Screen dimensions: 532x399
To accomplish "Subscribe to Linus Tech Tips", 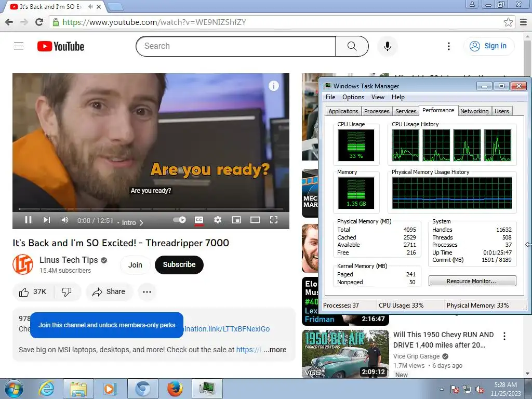I will click(179, 264).
